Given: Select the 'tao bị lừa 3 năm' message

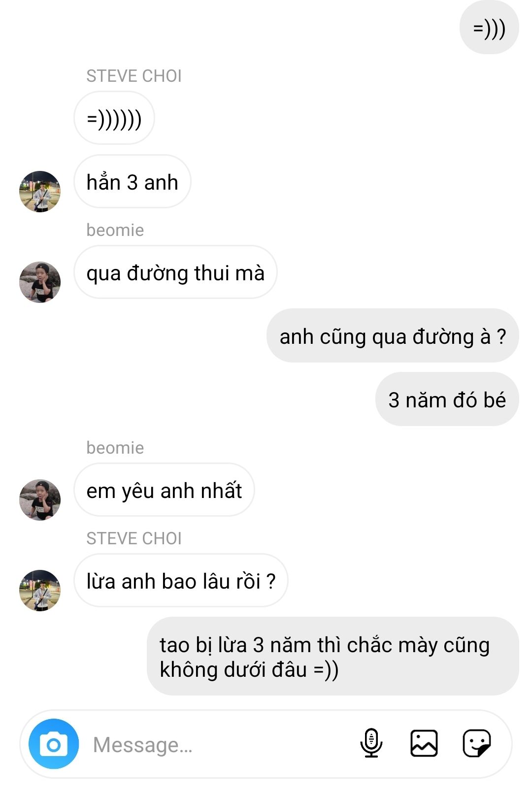Looking at the screenshot, I should tap(333, 657).
